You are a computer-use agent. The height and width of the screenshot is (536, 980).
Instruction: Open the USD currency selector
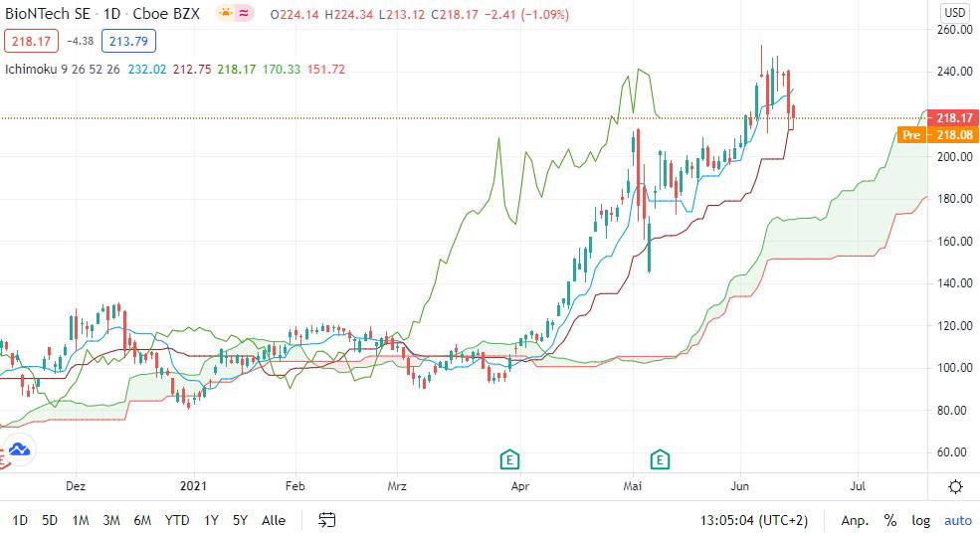tap(954, 13)
